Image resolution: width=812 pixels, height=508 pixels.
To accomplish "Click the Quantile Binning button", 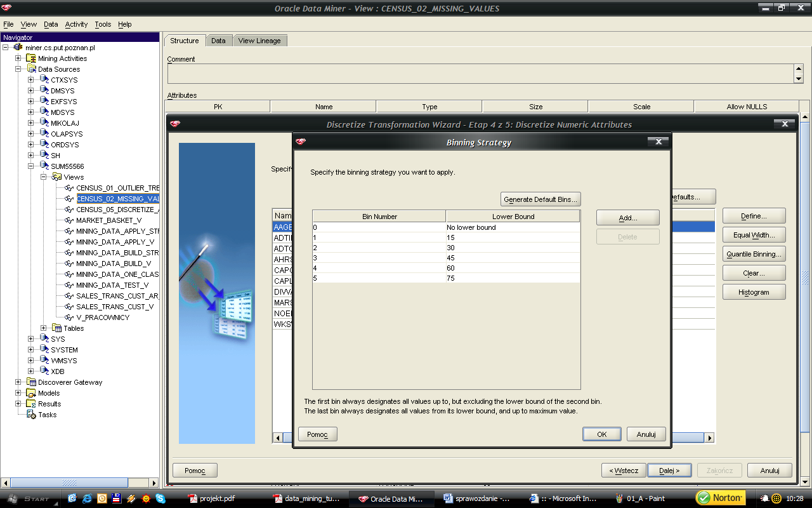I will [x=754, y=254].
